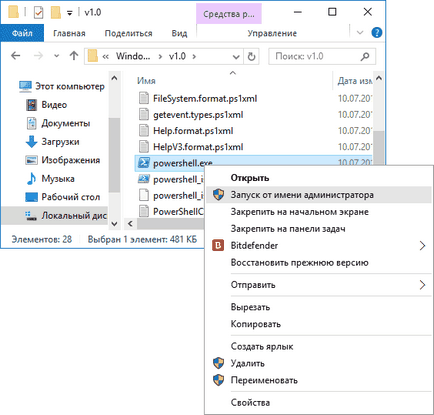The height and width of the screenshot is (415, 434).
Task: Open help with the blue question icon
Action: pyautogui.click(x=377, y=33)
